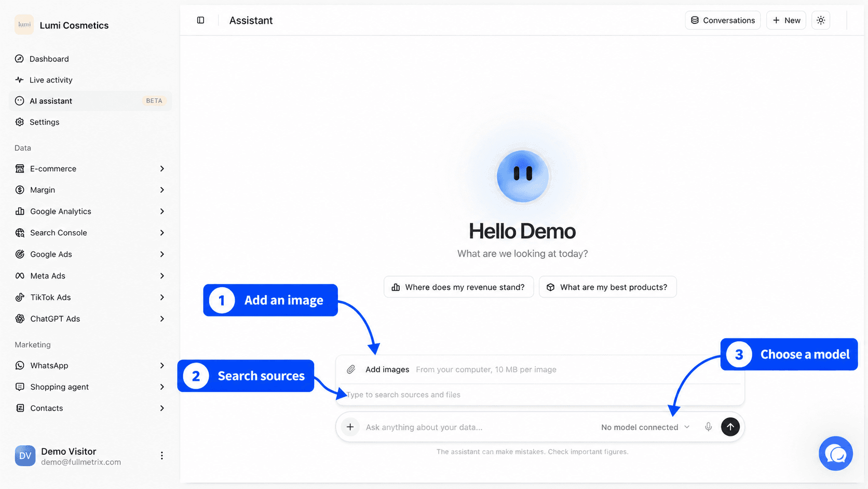This screenshot has width=868, height=489.
Task: Open the Conversations list
Action: pos(723,20)
